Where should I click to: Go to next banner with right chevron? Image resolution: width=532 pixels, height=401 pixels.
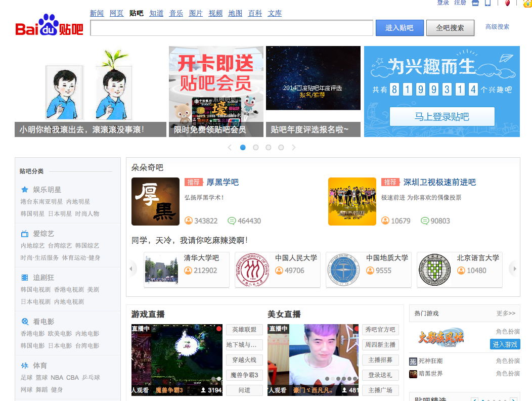point(294,148)
